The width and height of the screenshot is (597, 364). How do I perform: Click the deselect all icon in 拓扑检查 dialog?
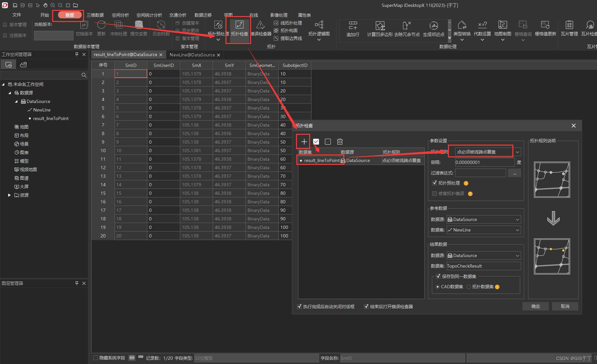click(x=328, y=142)
